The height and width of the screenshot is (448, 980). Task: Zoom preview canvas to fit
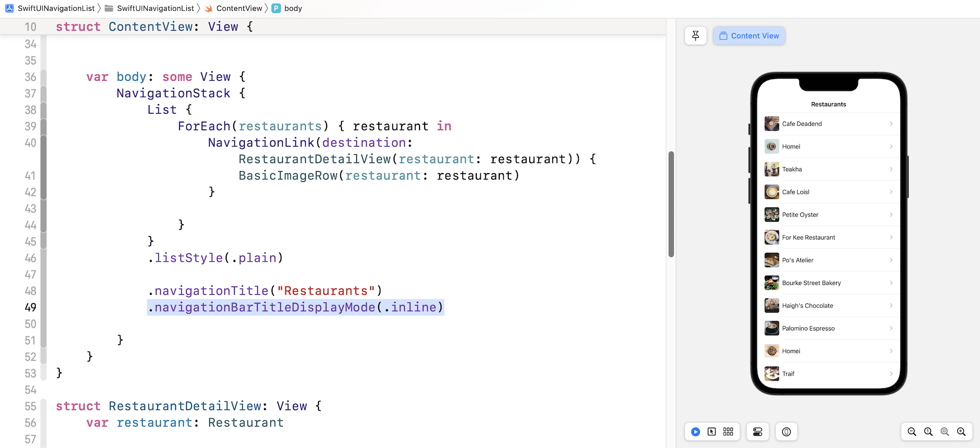(x=944, y=432)
